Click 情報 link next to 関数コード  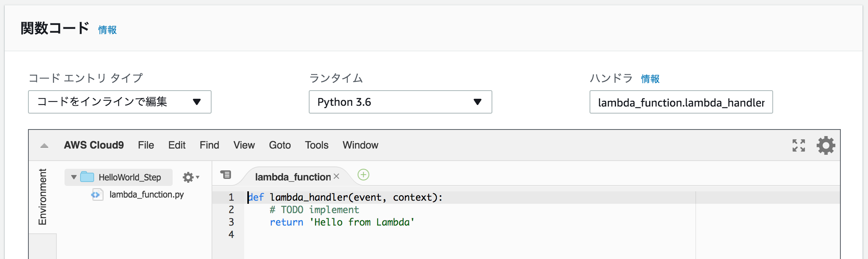click(107, 30)
